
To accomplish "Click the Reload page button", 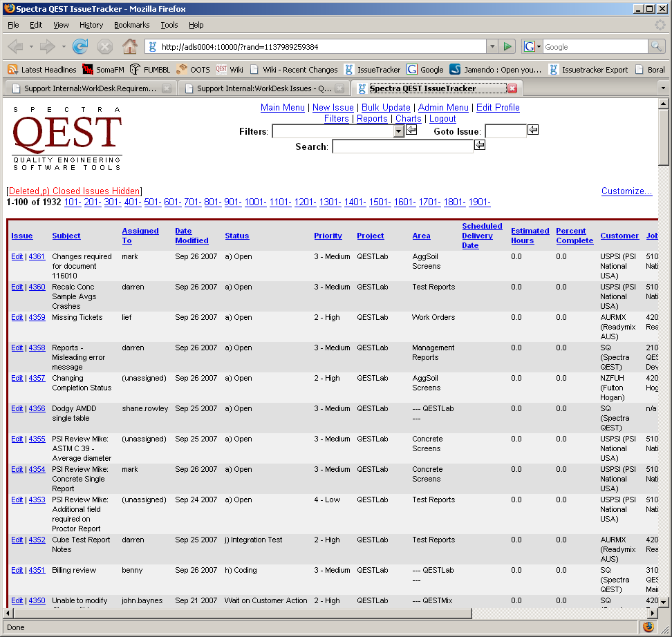I will tap(80, 47).
